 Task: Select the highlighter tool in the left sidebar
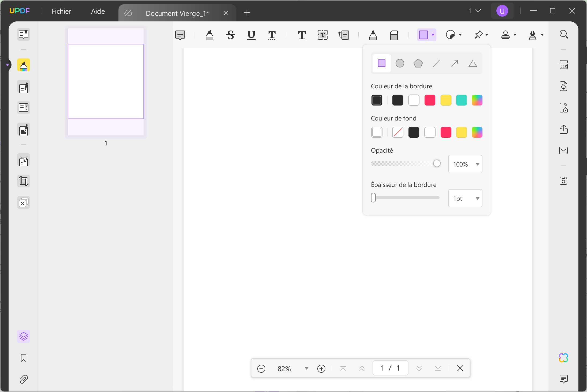pos(24,65)
